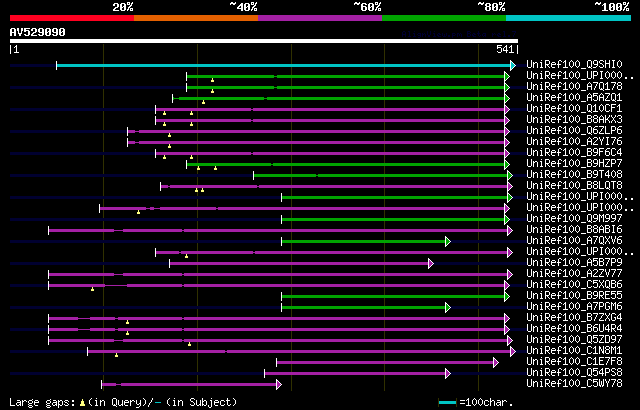This screenshot has width=640, height=410.
Task: Select the UniRef100_B9F6C4 label
Action: tap(574, 153)
